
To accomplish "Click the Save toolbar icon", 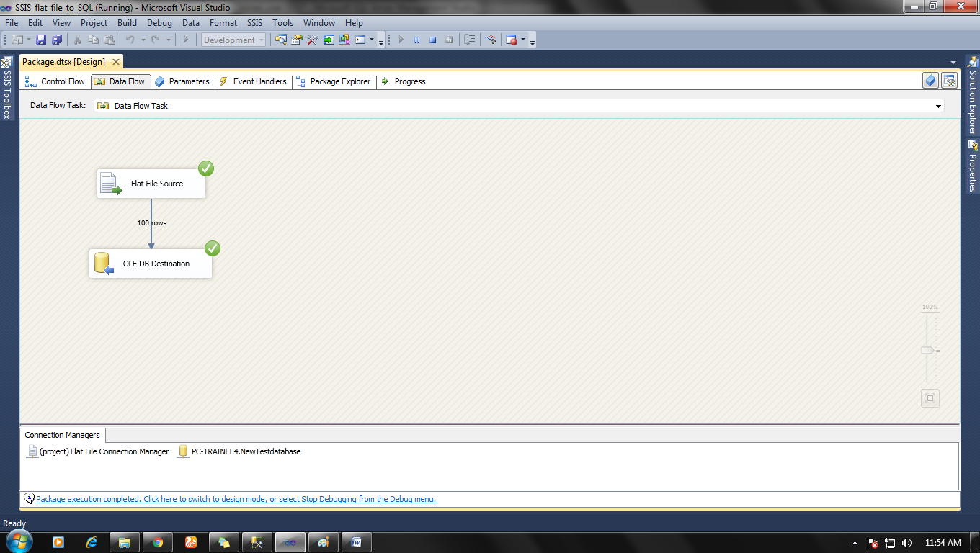I will [41, 40].
